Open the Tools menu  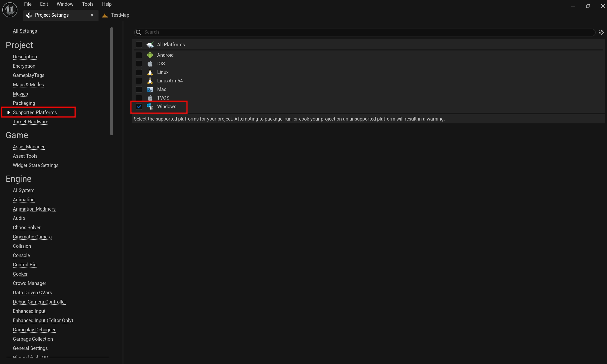point(88,4)
